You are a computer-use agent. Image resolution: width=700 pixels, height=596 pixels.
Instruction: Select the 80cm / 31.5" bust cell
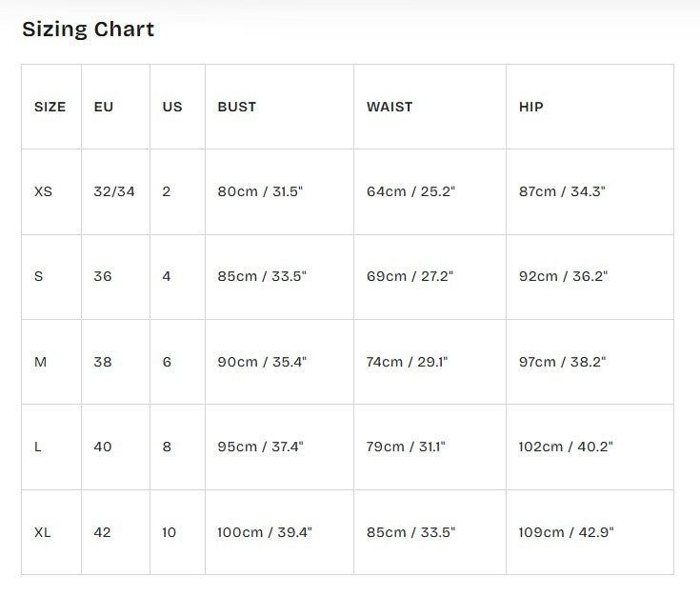pyautogui.click(x=260, y=191)
